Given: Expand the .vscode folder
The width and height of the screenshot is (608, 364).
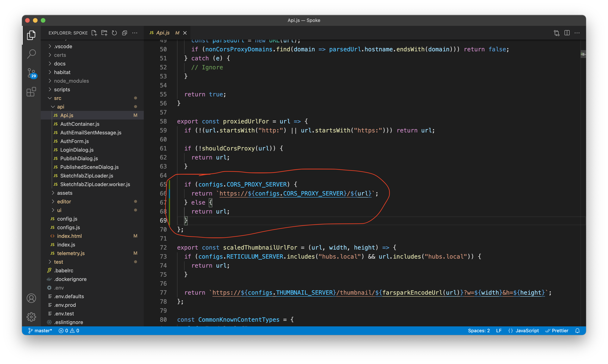Looking at the screenshot, I should pyautogui.click(x=92, y=46).
